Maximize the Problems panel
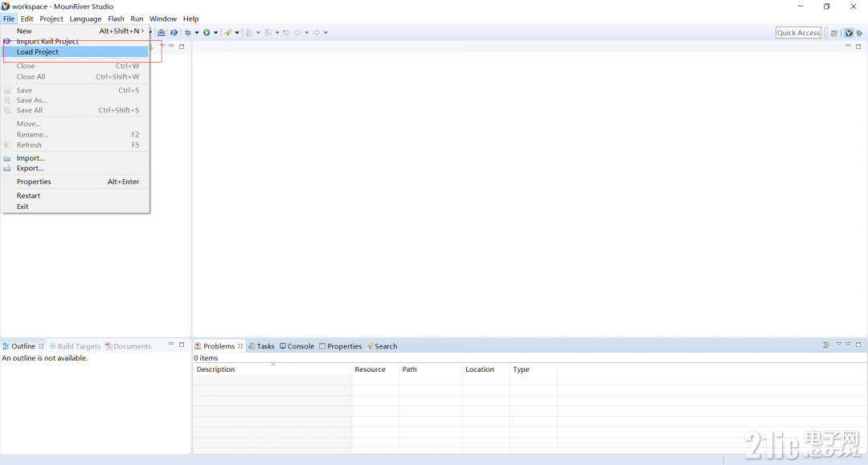 [858, 345]
